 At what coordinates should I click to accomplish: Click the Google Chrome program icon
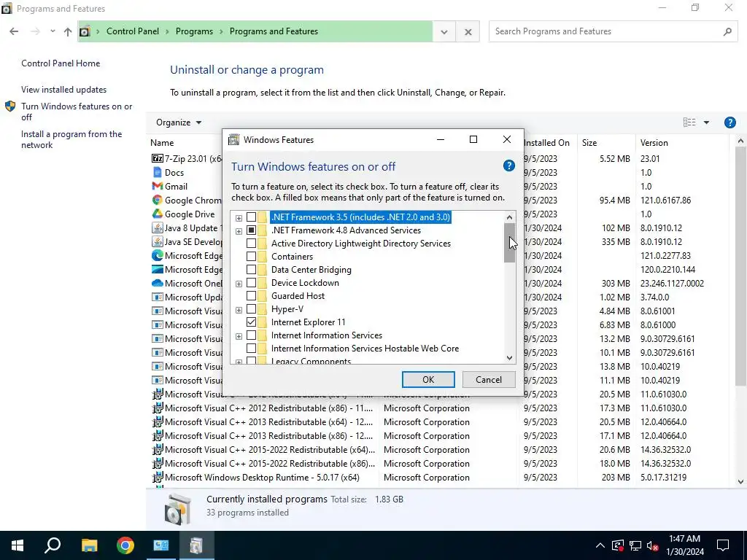[x=158, y=200]
